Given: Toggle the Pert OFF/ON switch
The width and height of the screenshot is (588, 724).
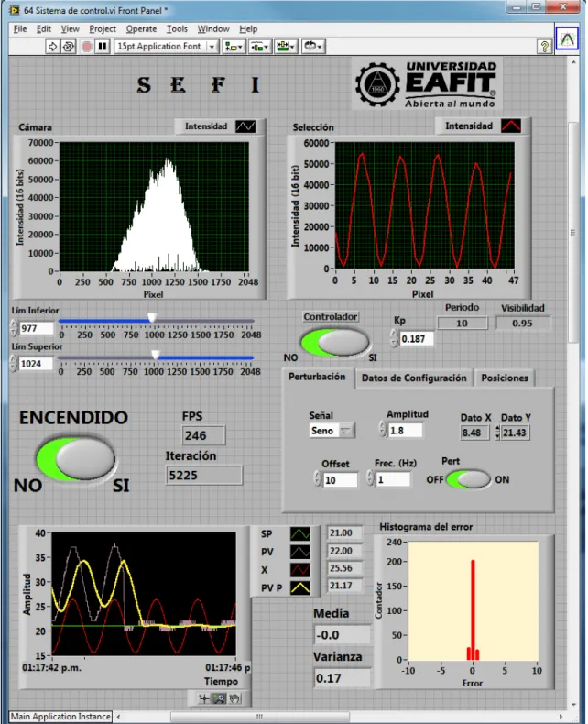Looking at the screenshot, I should [x=468, y=479].
